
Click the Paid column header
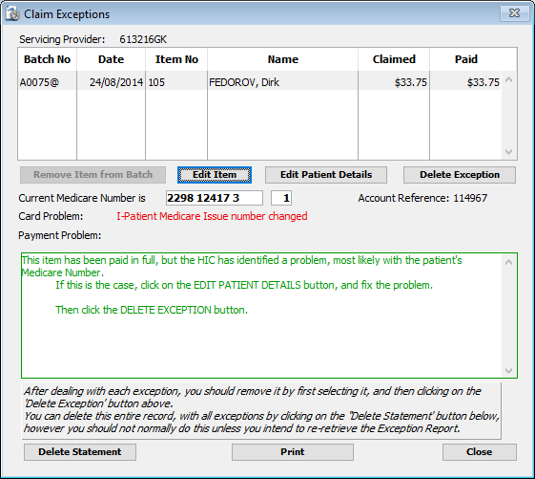(466, 59)
